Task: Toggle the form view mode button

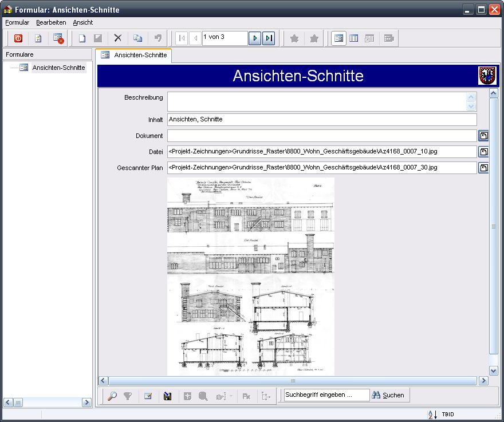Action: pos(338,38)
